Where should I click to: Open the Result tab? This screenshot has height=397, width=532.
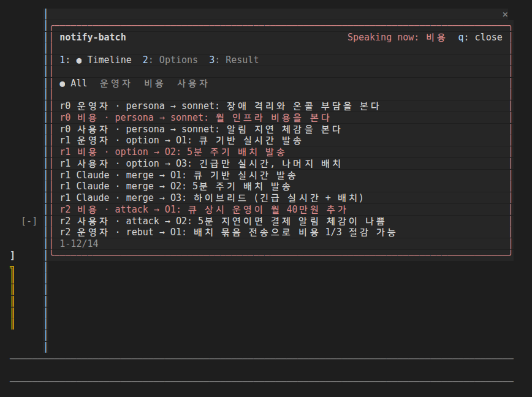pyautogui.click(x=234, y=60)
